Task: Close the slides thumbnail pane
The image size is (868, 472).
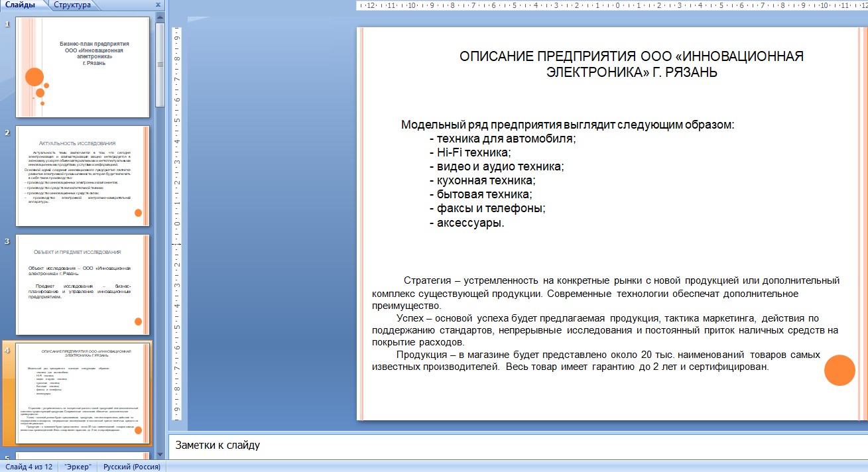Action: pos(158,5)
